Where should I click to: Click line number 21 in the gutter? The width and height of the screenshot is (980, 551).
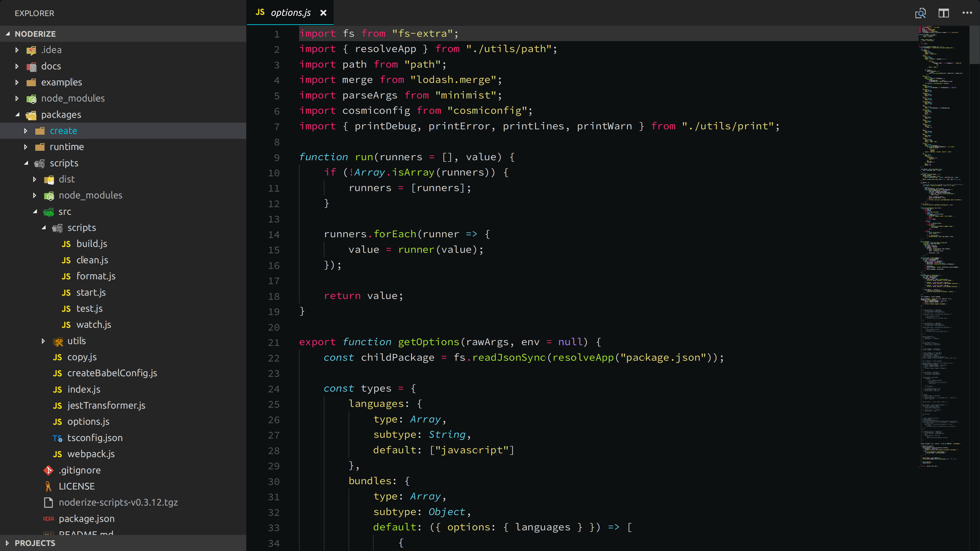(274, 343)
